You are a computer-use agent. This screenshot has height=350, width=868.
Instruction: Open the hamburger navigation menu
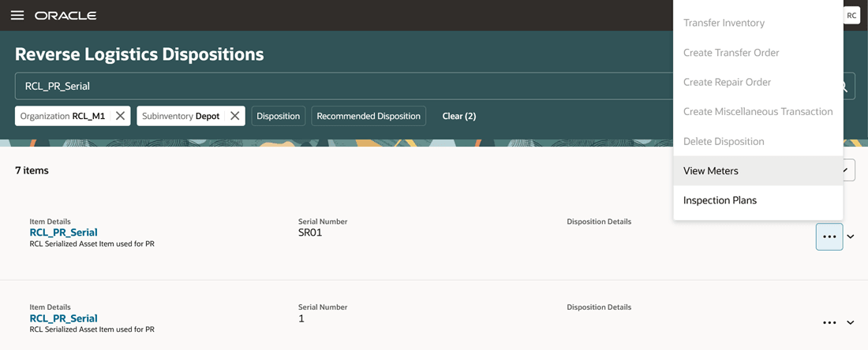(x=17, y=16)
